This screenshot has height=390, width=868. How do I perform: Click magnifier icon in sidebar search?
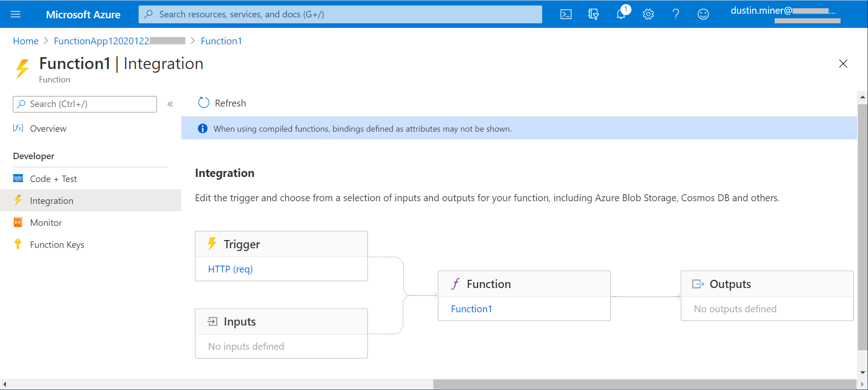21,104
